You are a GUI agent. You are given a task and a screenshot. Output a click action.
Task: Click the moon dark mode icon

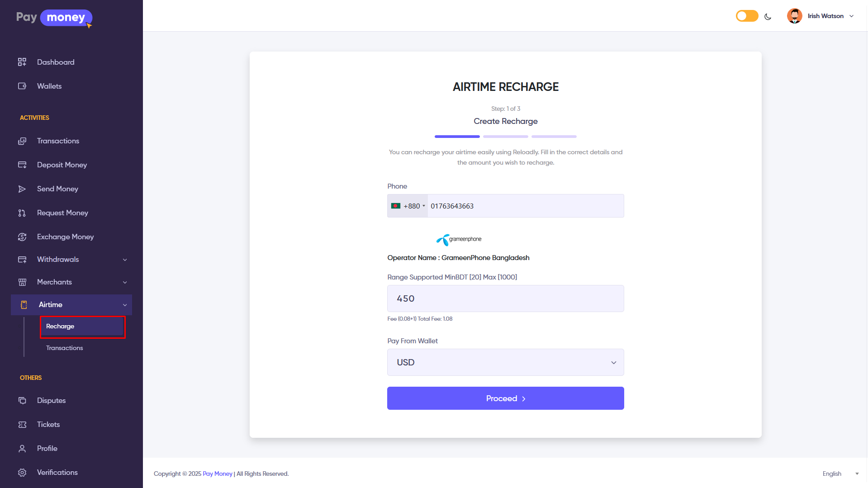click(768, 16)
